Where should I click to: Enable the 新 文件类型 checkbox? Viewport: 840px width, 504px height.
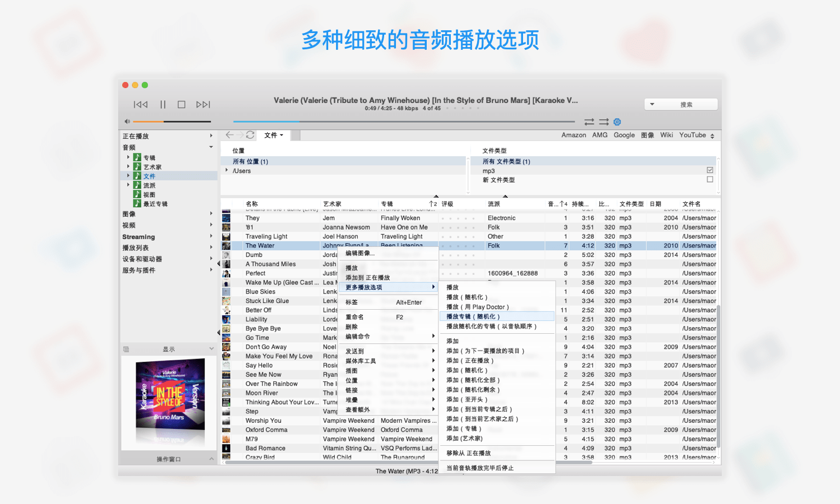(710, 179)
